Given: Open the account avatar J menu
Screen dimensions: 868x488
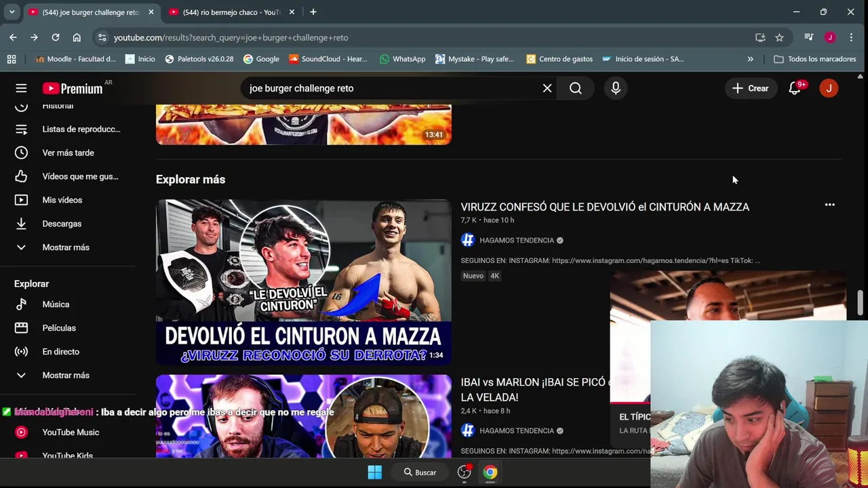Looking at the screenshot, I should [x=829, y=88].
